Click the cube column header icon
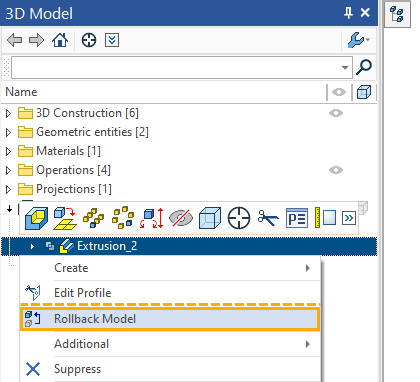This screenshot has width=420, height=382. (x=364, y=92)
